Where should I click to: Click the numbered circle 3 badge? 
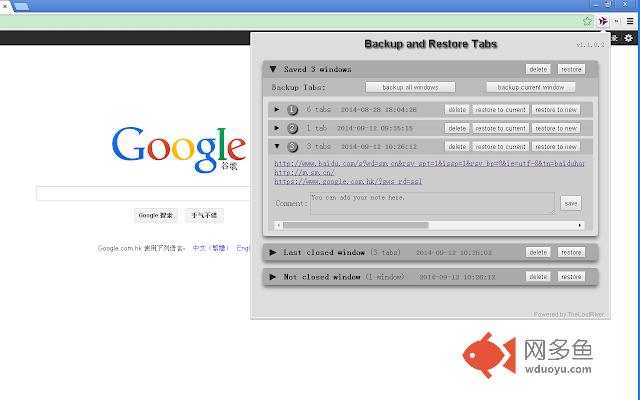click(292, 147)
